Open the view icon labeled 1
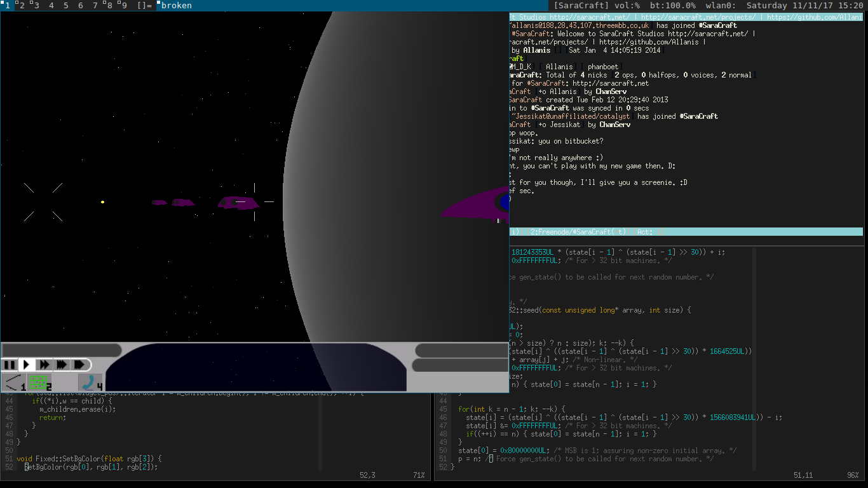868x488 pixels. (x=13, y=382)
